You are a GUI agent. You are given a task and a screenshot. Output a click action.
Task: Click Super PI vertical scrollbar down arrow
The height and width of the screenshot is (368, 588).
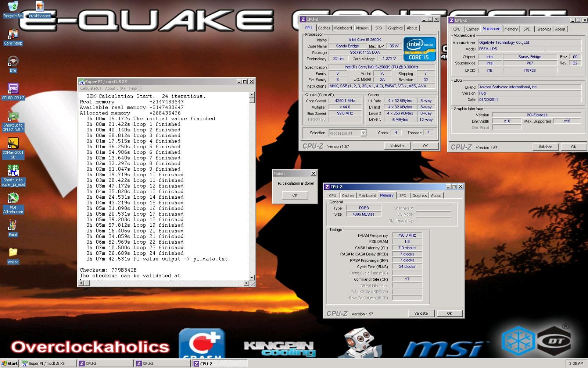(252, 277)
